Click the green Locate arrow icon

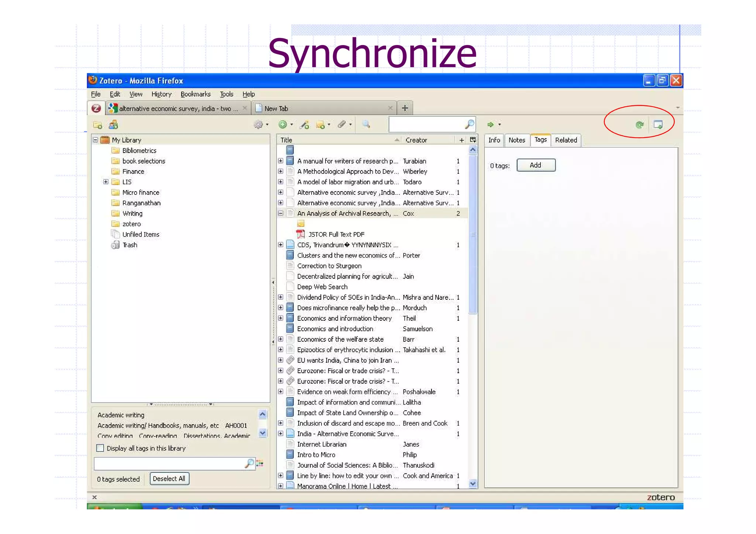(x=490, y=125)
